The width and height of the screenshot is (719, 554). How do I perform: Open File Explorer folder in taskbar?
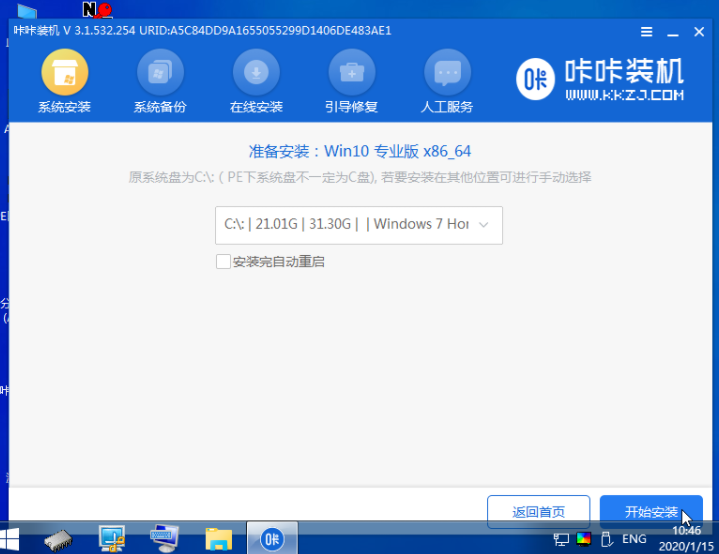pyautogui.click(x=218, y=539)
